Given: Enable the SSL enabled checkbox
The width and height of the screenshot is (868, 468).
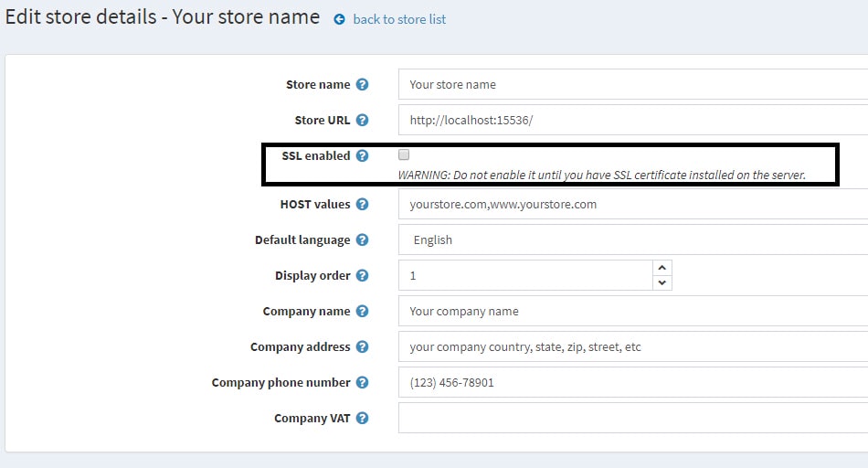Looking at the screenshot, I should [x=404, y=154].
